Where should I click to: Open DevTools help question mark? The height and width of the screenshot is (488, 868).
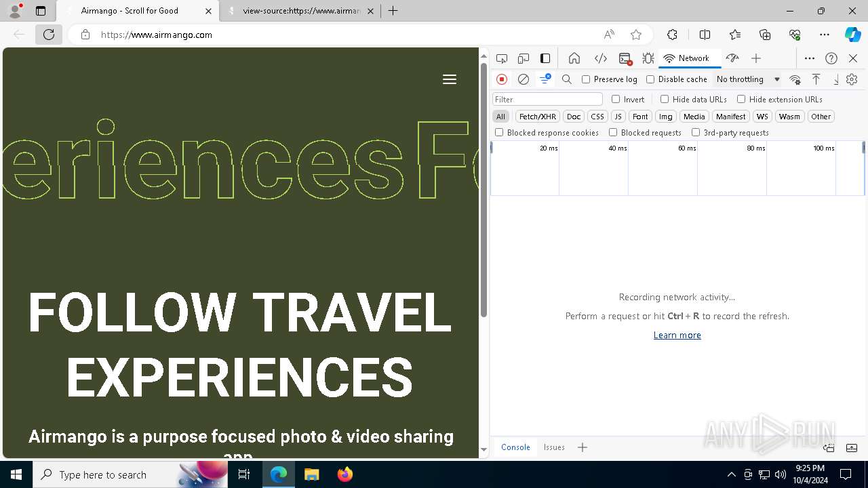pos(831,58)
